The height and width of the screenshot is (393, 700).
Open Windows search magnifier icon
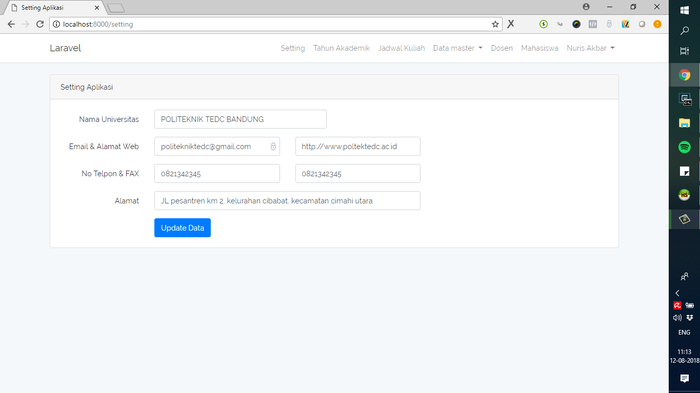pyautogui.click(x=684, y=30)
